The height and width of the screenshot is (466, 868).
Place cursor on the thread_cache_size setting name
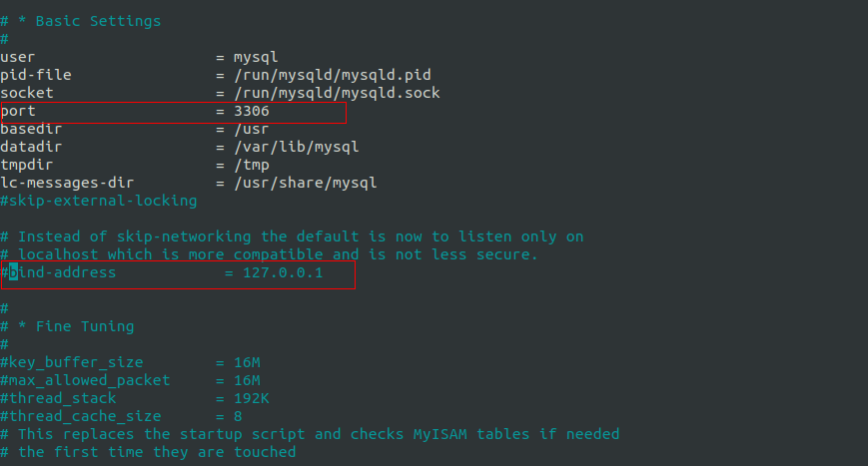pyautogui.click(x=84, y=416)
